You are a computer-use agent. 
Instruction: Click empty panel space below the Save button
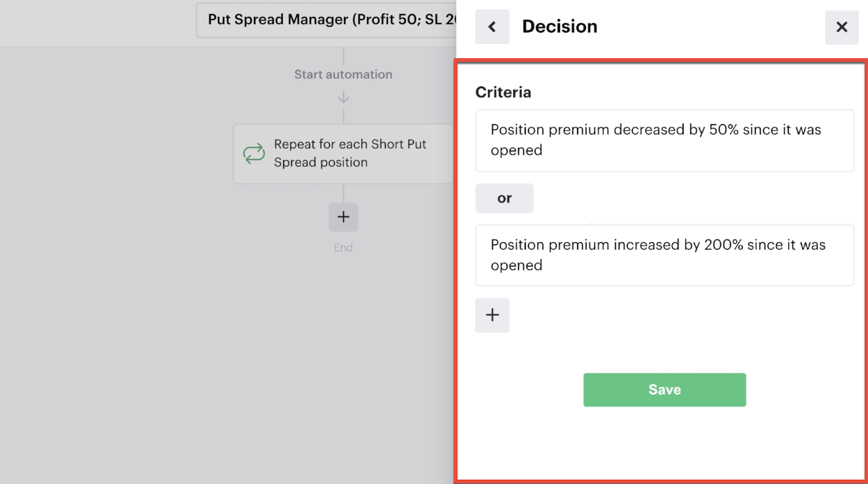[664, 445]
